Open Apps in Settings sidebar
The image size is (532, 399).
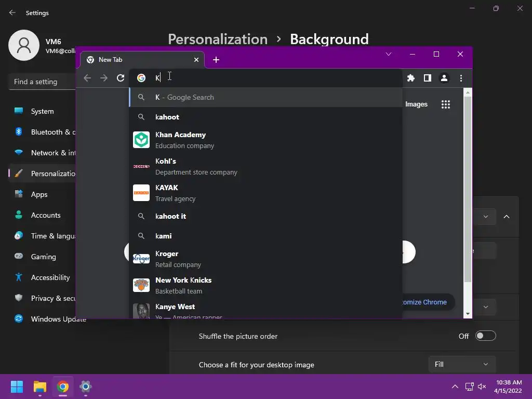(x=43, y=194)
